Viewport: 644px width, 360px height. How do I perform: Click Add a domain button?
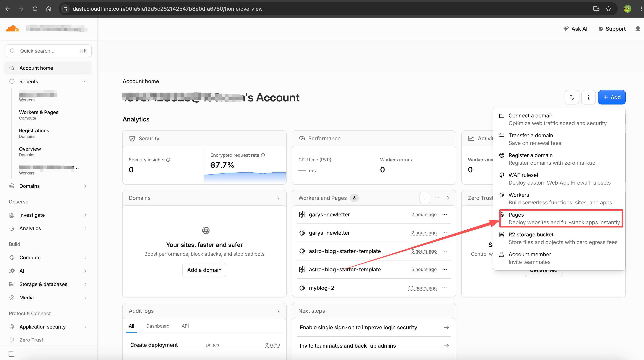coord(204,270)
